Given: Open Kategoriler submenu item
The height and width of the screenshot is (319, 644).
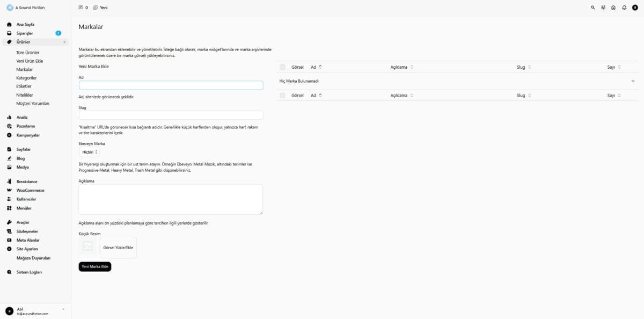Looking at the screenshot, I should click(26, 78).
